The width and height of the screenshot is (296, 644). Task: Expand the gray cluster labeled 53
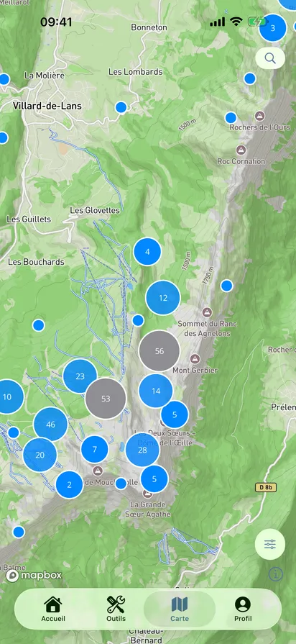point(106,399)
